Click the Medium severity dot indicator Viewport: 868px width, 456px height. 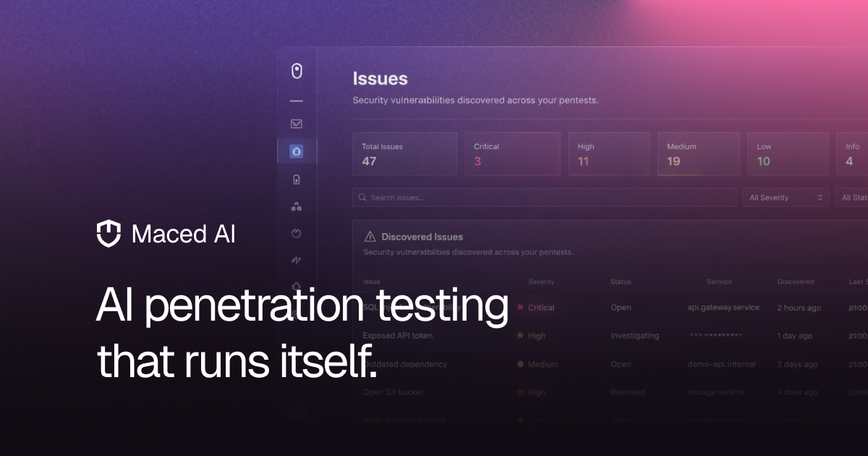click(519, 364)
